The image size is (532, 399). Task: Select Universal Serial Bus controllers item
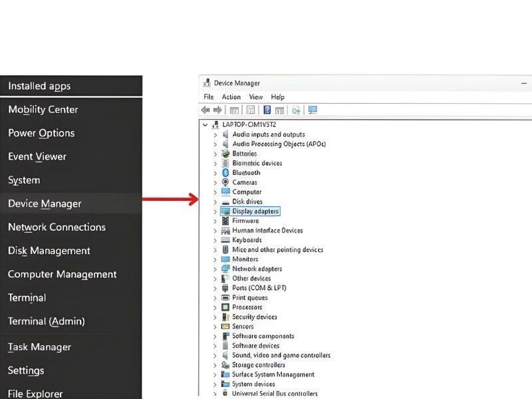point(275,394)
